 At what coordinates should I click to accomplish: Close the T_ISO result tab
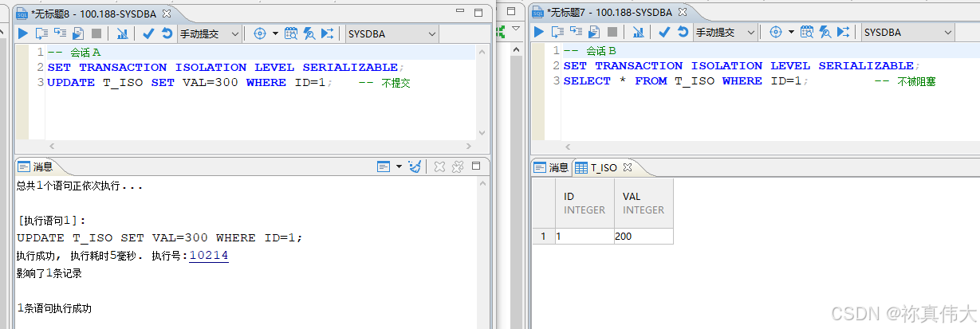(x=627, y=167)
